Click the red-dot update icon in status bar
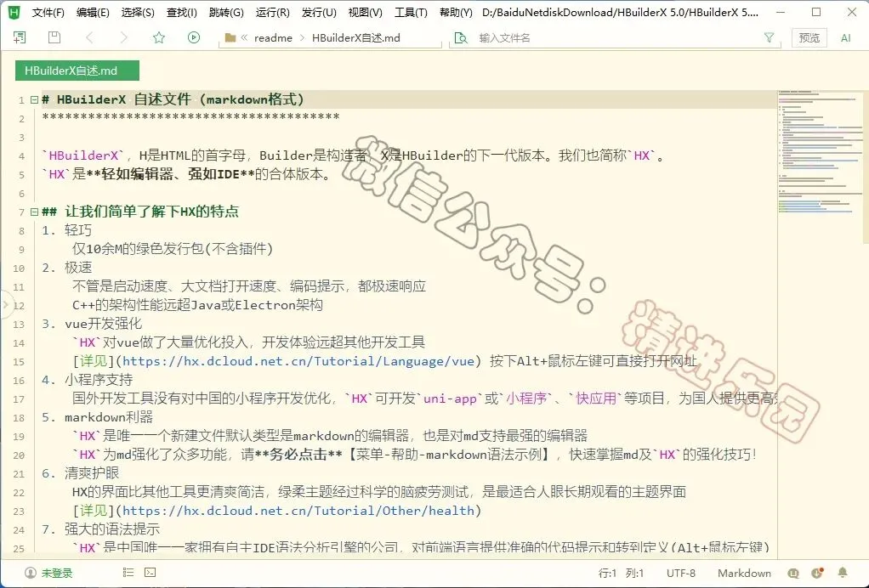Image resolution: width=869 pixels, height=588 pixels. click(x=817, y=573)
